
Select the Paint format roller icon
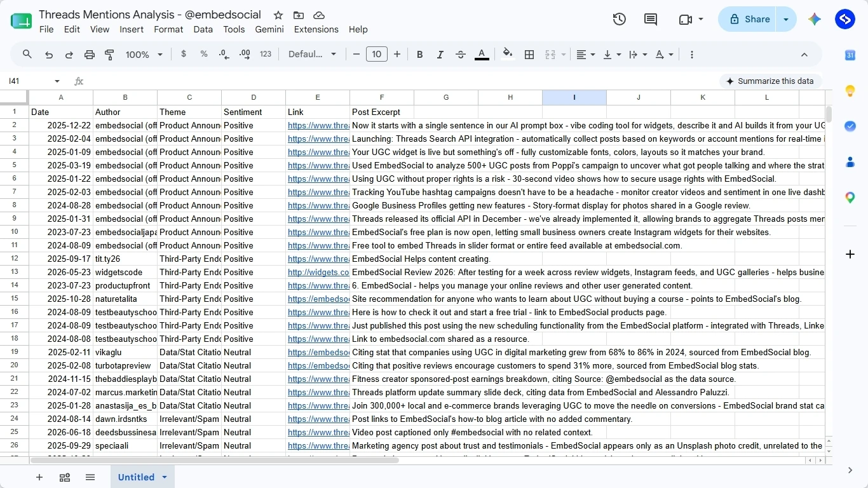pos(109,55)
